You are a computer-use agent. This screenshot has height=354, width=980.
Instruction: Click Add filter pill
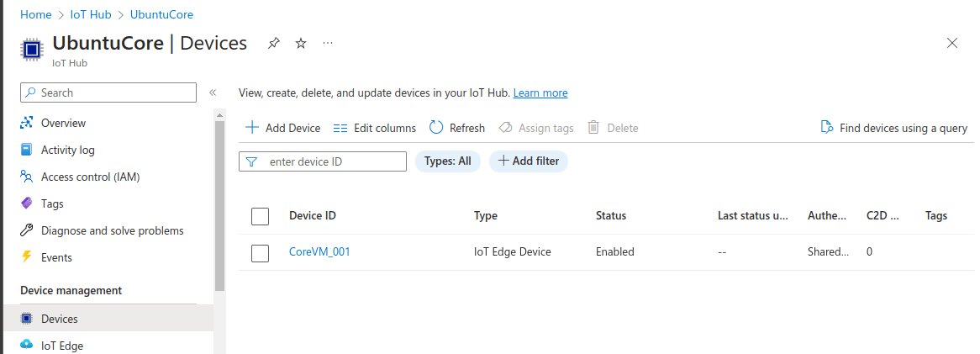coord(528,161)
